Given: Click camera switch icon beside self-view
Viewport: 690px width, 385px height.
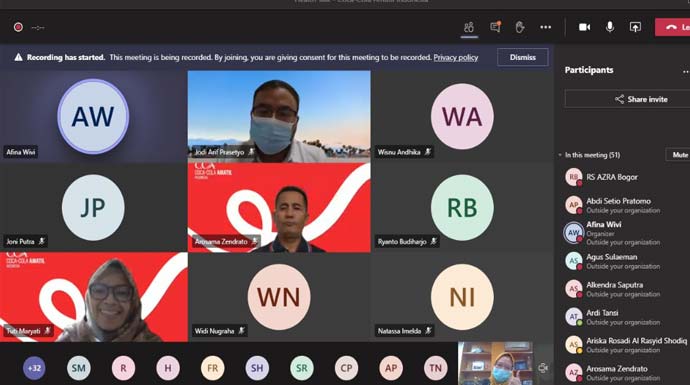Looking at the screenshot, I should (543, 368).
